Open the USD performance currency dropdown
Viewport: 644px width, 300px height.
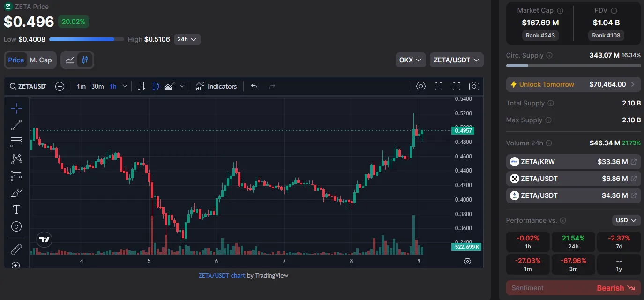point(626,220)
